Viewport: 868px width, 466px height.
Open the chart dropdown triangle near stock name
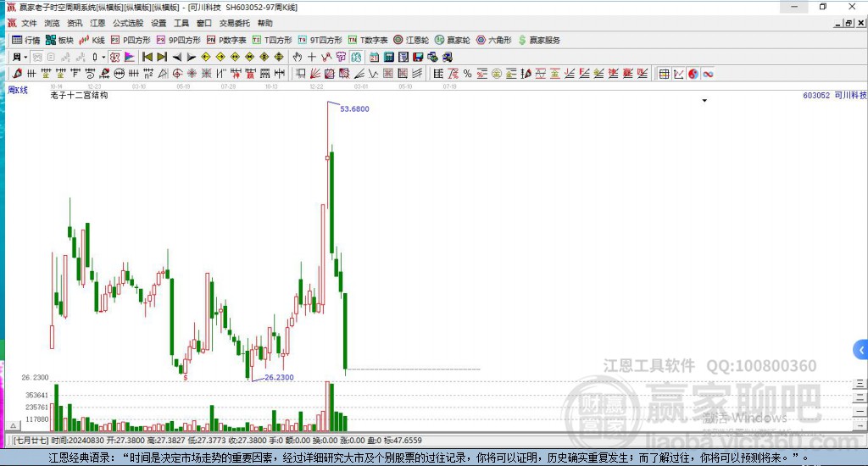pyautogui.click(x=704, y=101)
